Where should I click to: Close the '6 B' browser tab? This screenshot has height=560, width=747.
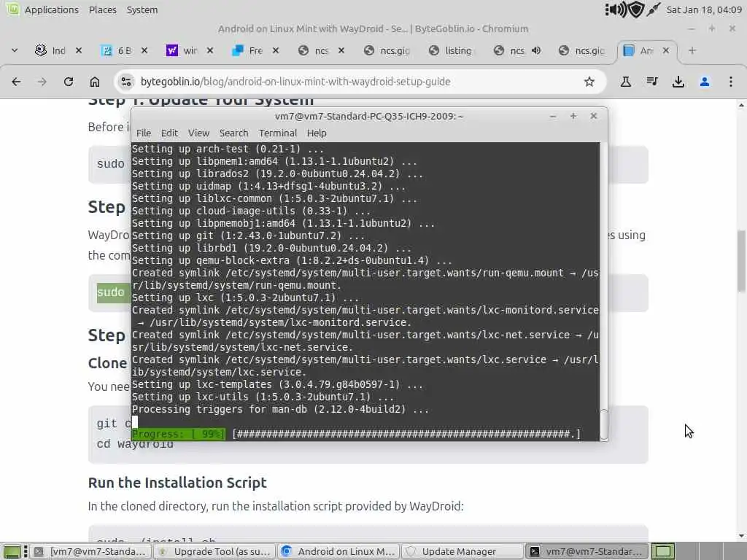pos(144,50)
